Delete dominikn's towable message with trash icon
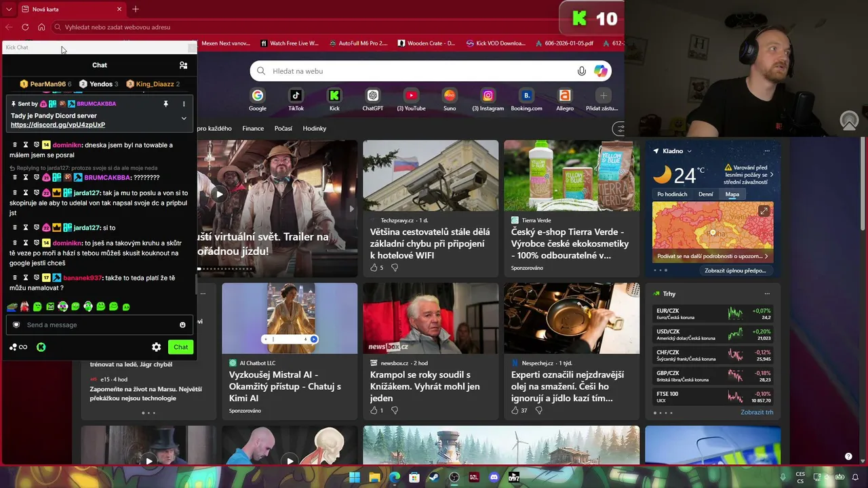The width and height of the screenshot is (868, 488). [15, 145]
